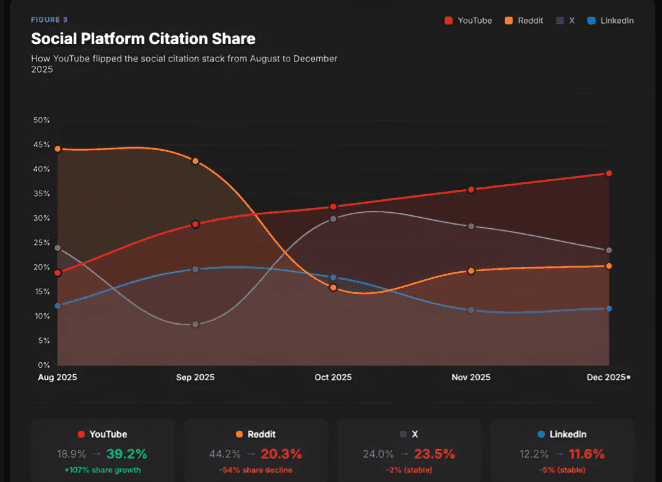Viewport: 662px width, 482px height.
Task: Click the blue LinkedIn legend swatch
Action: (x=591, y=21)
